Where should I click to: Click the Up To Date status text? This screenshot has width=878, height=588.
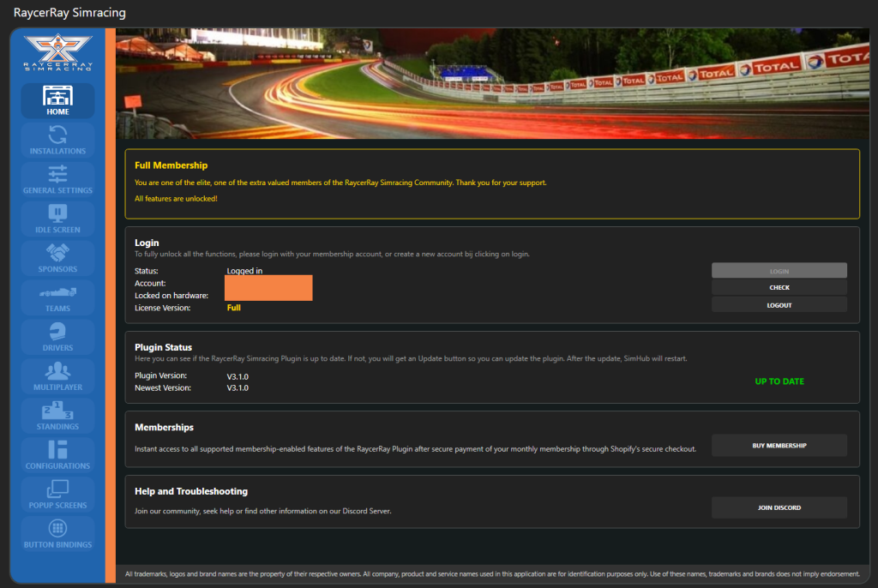(779, 381)
